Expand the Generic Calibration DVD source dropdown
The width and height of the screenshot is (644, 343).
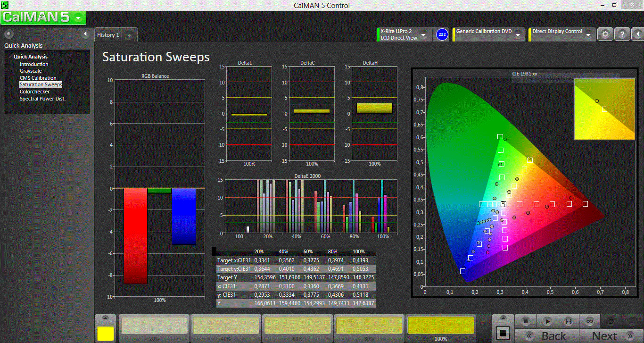click(x=518, y=34)
